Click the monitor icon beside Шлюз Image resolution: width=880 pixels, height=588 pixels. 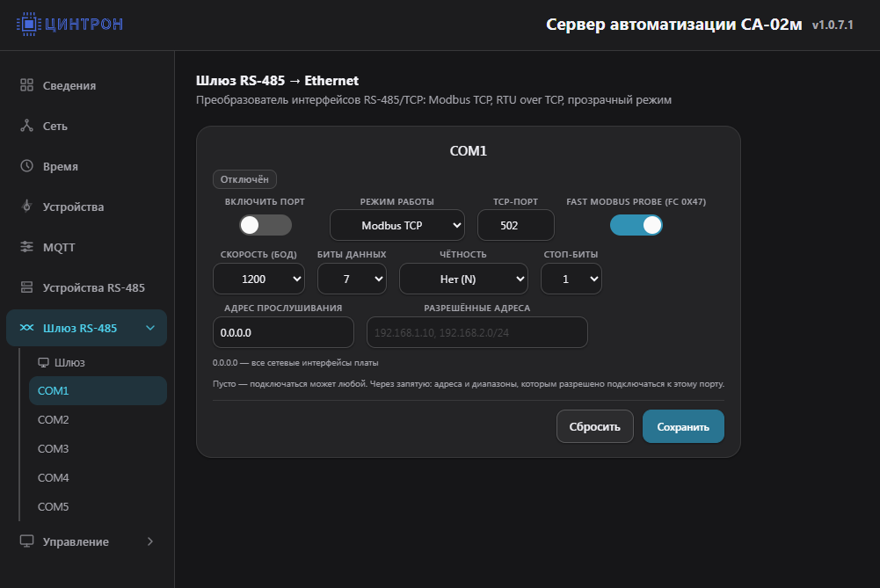43,362
